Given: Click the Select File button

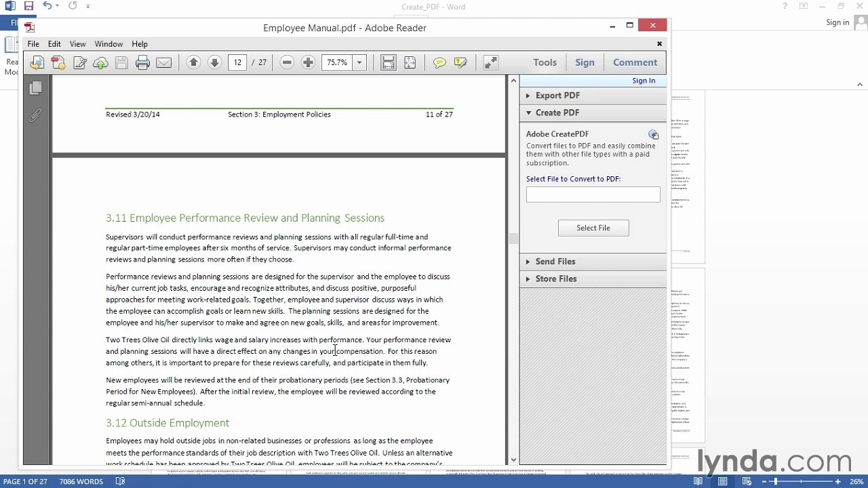Looking at the screenshot, I should pyautogui.click(x=593, y=228).
